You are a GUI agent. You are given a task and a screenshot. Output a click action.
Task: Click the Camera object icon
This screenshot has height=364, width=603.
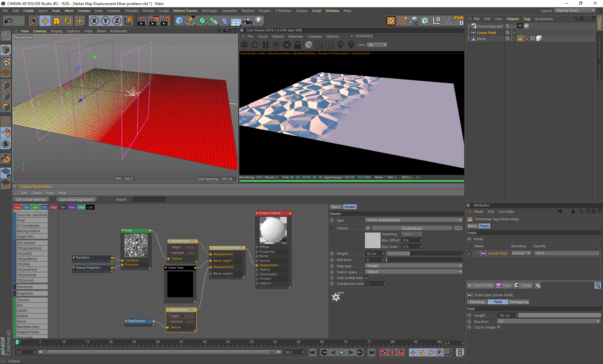(247, 21)
